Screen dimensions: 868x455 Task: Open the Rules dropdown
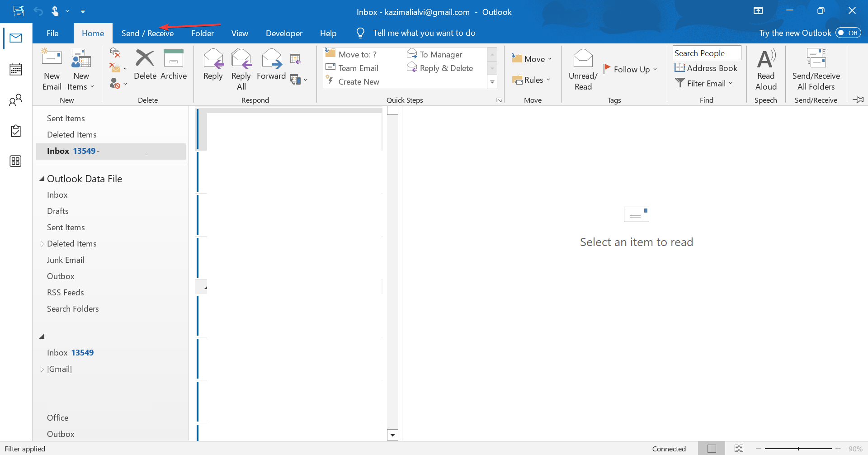(x=531, y=80)
